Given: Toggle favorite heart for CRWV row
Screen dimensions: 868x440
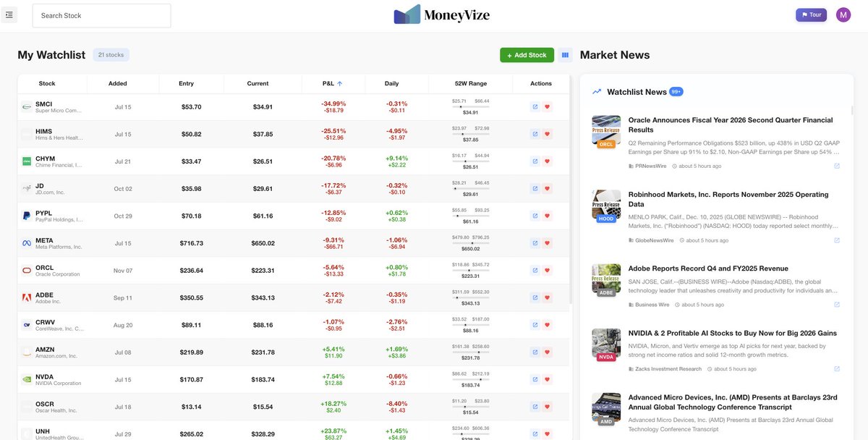Looking at the screenshot, I should (x=547, y=325).
